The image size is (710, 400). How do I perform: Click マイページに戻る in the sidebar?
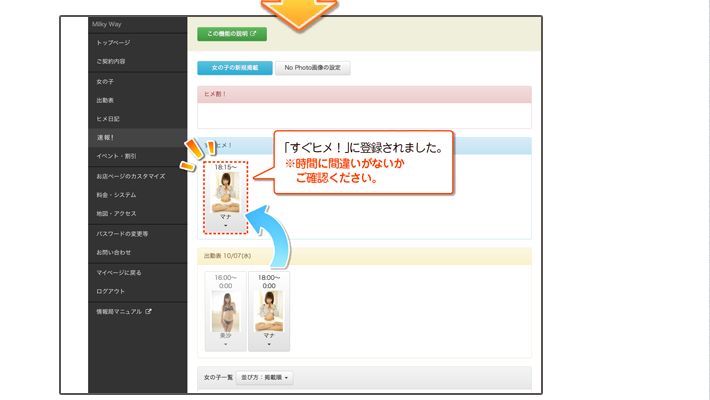point(119,273)
